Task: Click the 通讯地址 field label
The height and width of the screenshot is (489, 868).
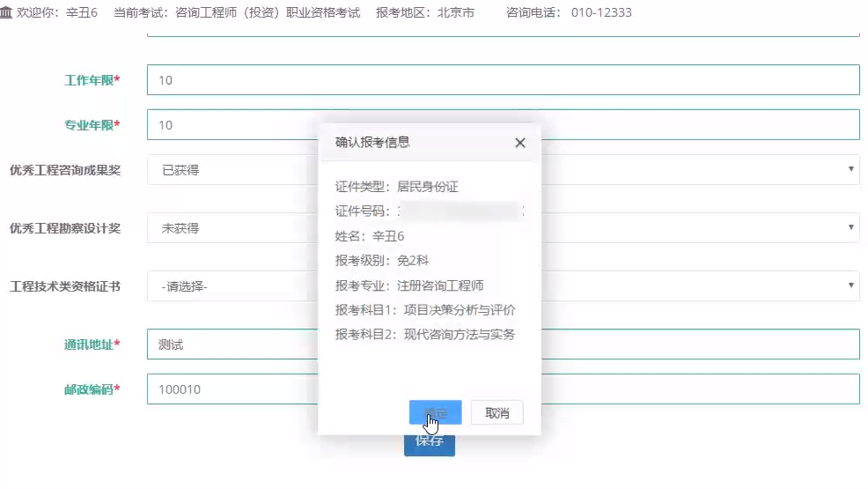Action: [92, 345]
